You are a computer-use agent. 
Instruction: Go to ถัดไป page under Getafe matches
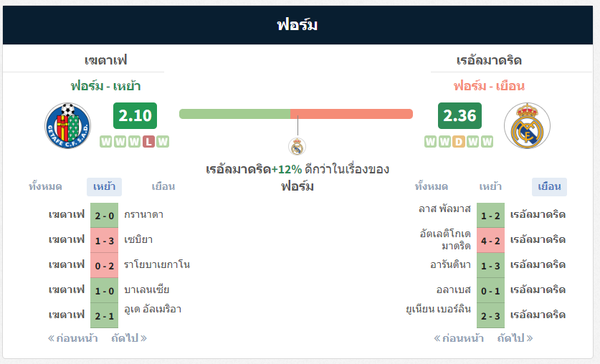coord(129,338)
